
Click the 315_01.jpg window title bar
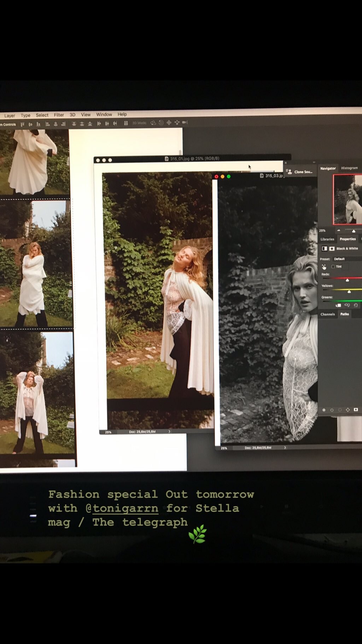pyautogui.click(x=192, y=159)
